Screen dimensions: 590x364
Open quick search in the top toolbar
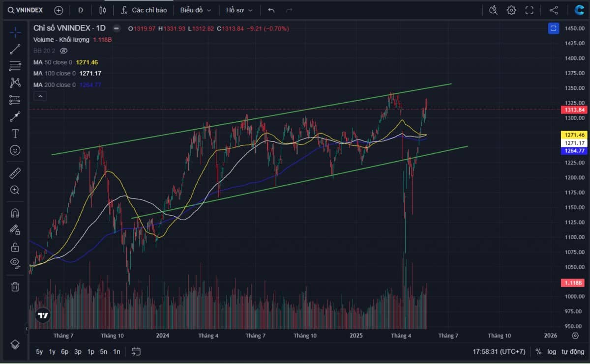pos(494,10)
